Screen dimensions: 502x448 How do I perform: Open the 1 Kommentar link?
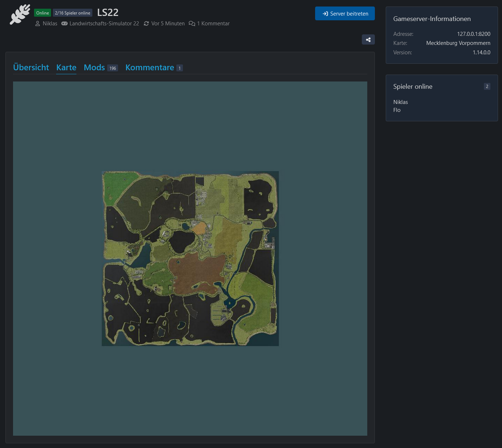213,24
